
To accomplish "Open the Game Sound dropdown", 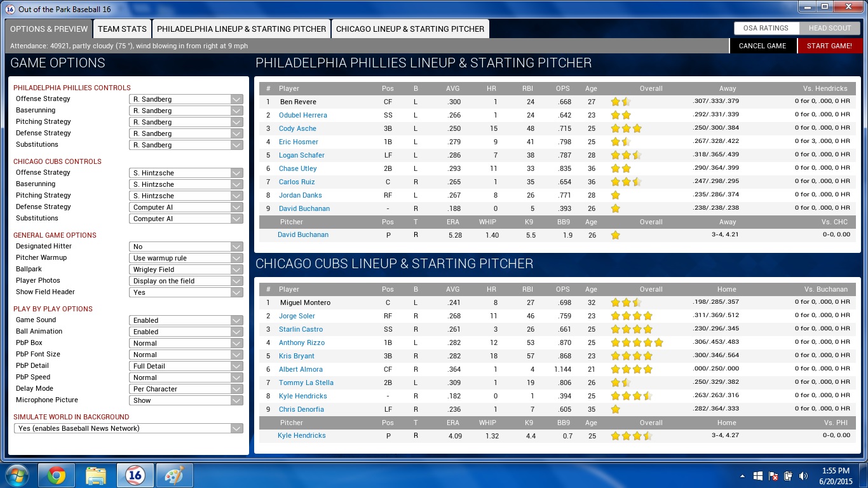I will tap(186, 320).
